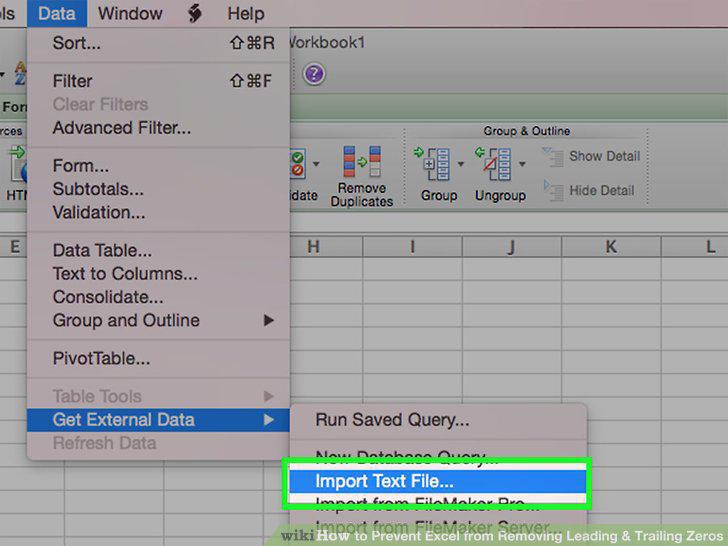Select column L header
This screenshot has width=728, height=546.
click(695, 247)
